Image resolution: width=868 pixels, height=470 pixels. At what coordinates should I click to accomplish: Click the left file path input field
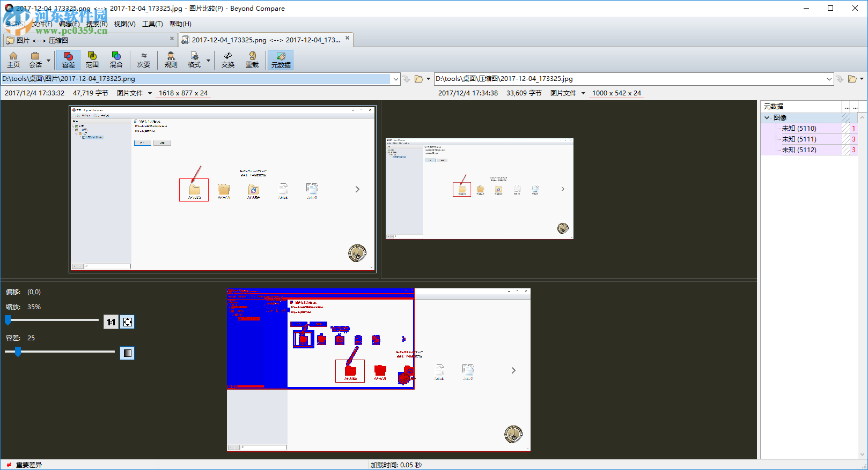tap(196, 79)
